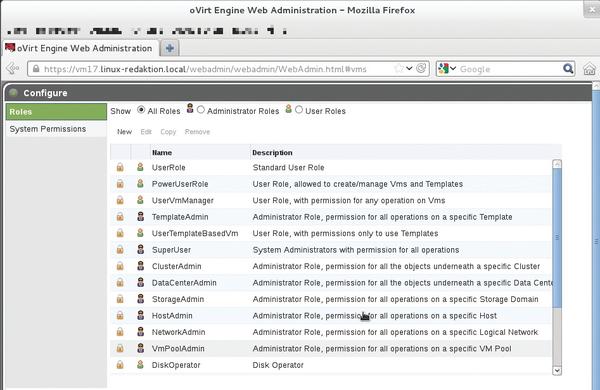Select the ClusterAdmin role row
This screenshot has width=600, height=390.
pos(331,266)
